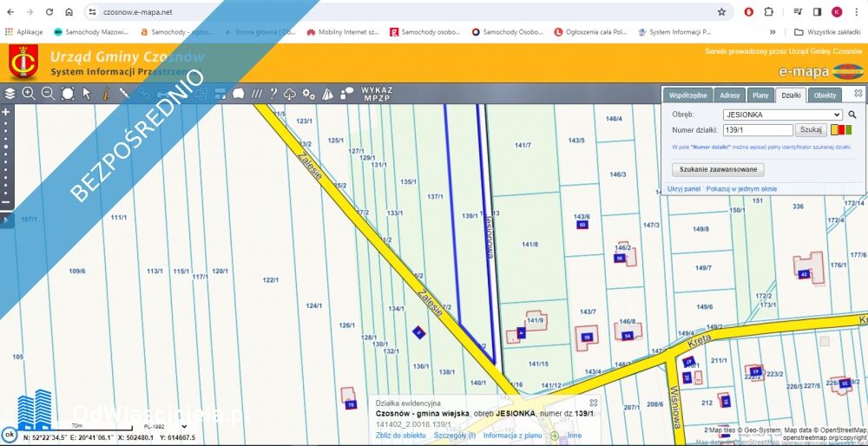The height and width of the screenshot is (446, 868).
Task: Click the Ukryj panel link
Action: (684, 188)
